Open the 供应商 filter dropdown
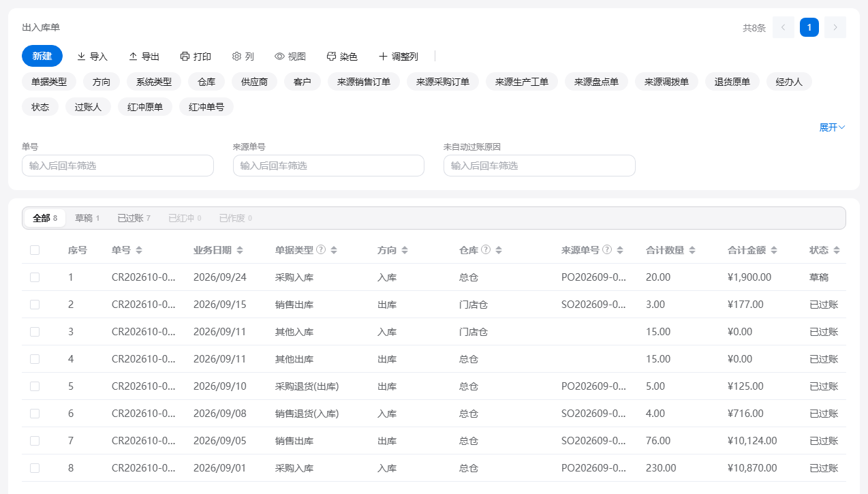 (x=254, y=82)
